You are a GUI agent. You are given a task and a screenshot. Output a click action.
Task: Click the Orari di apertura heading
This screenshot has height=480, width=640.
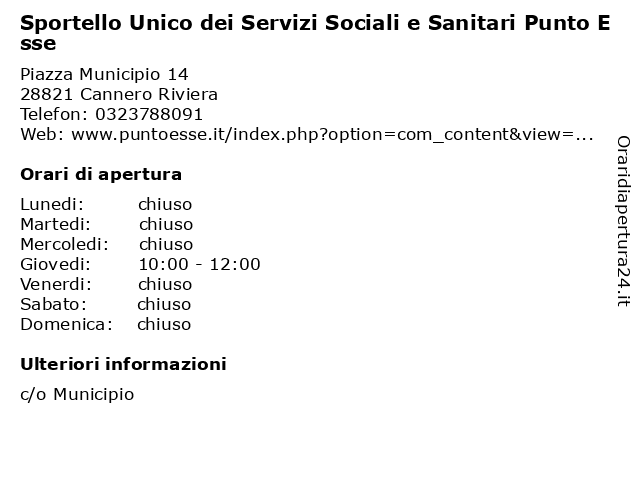pos(101,174)
